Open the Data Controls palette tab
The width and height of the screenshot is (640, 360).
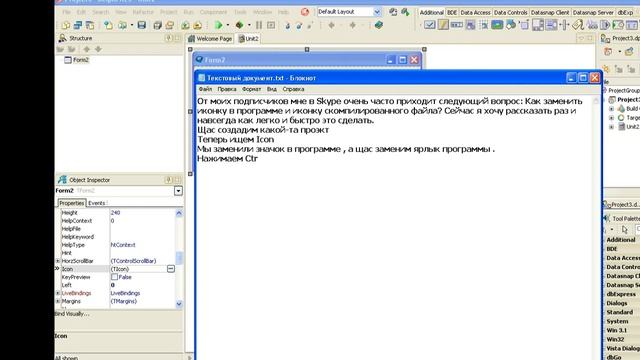coord(511,13)
